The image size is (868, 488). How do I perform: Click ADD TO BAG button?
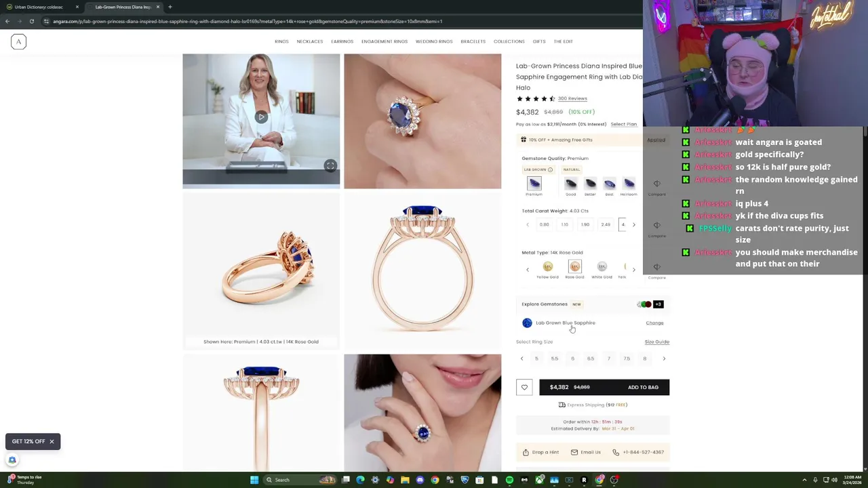point(604,387)
